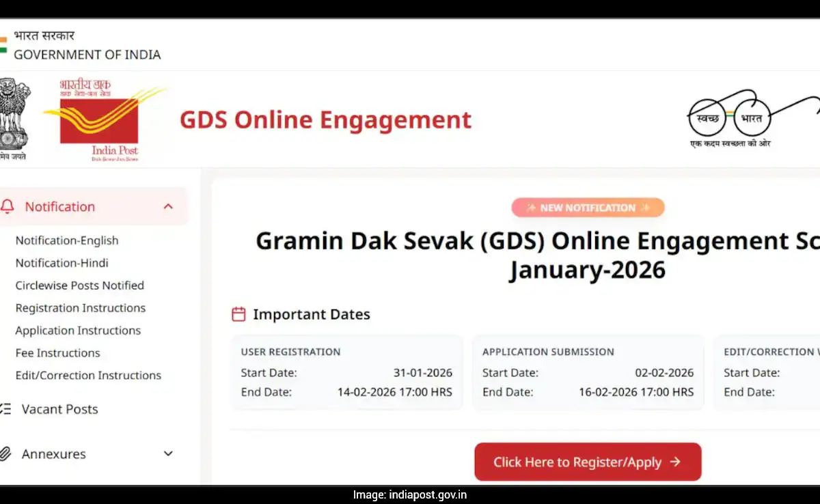Click the Annexures paperclip icon
820x504 pixels.
[5, 454]
